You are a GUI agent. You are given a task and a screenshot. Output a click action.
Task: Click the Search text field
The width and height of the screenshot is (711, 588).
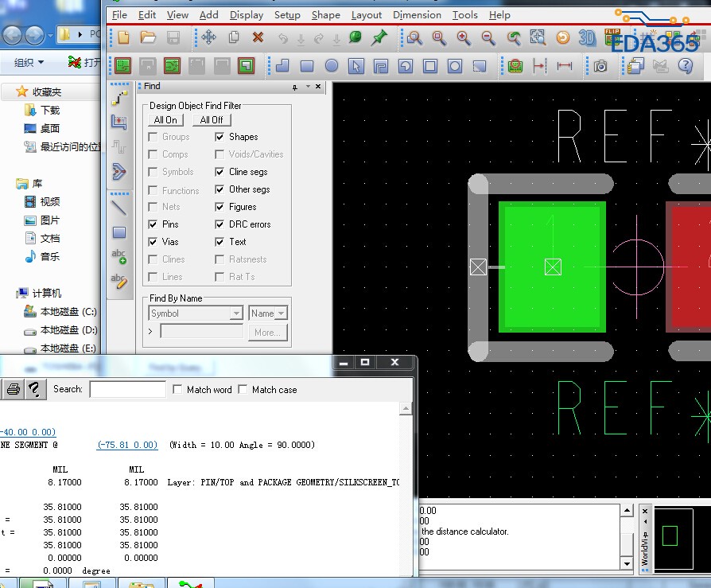(127, 389)
